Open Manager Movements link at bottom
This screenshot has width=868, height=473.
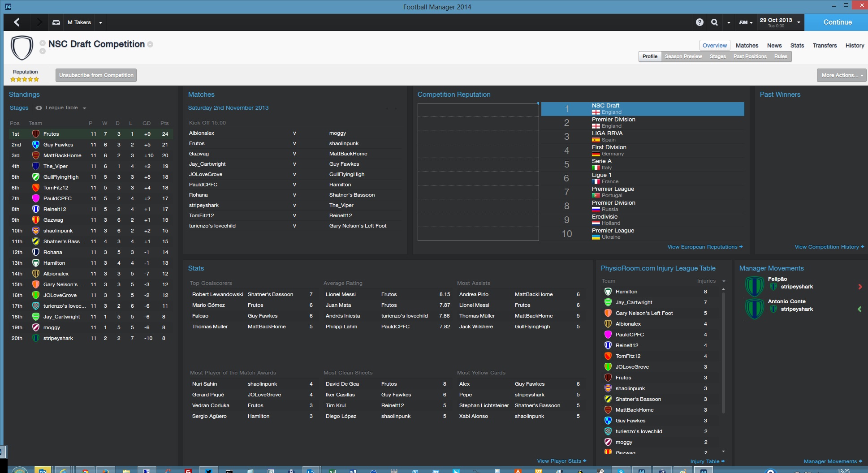[x=833, y=461]
